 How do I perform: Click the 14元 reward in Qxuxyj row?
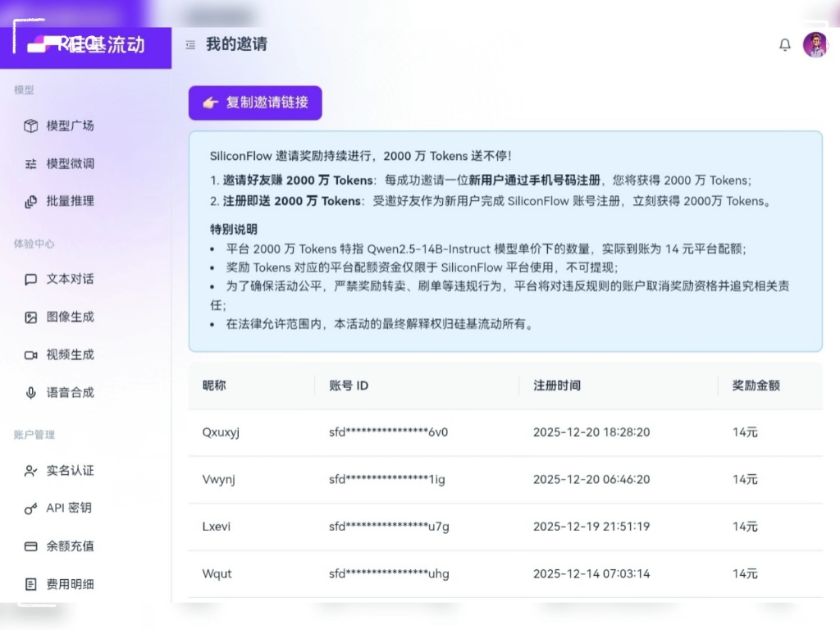click(745, 433)
